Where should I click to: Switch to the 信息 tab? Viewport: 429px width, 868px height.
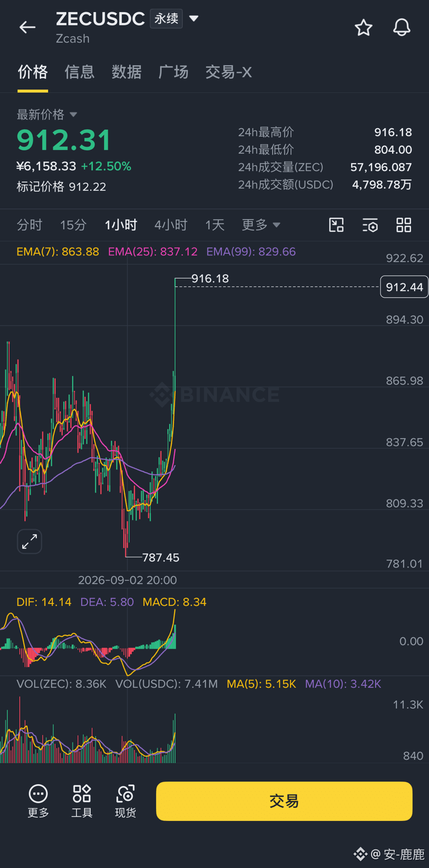tap(79, 72)
